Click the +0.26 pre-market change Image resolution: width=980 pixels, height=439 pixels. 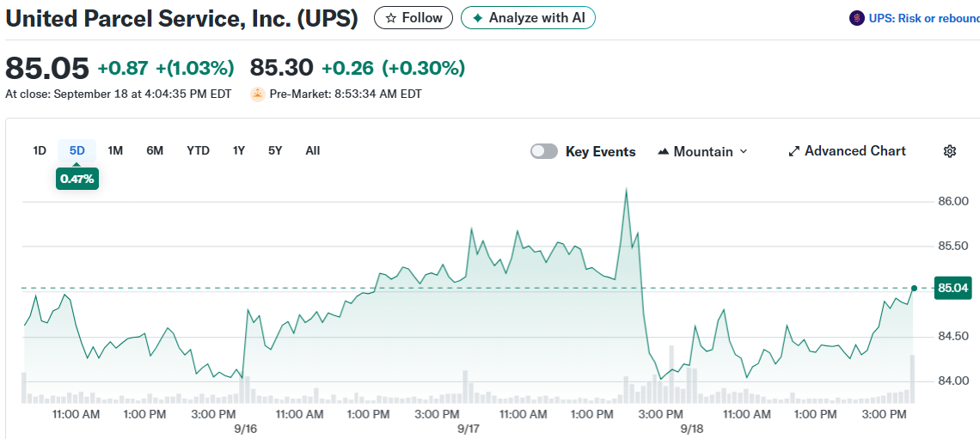[347, 68]
